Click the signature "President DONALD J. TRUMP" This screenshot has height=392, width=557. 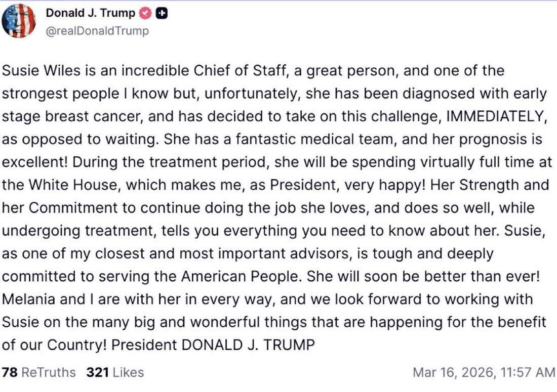tap(213, 345)
